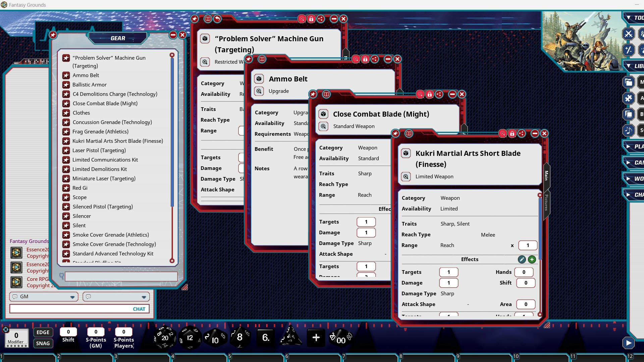
Task: Collapse the Library section in the sidebar
Action: coord(629,66)
